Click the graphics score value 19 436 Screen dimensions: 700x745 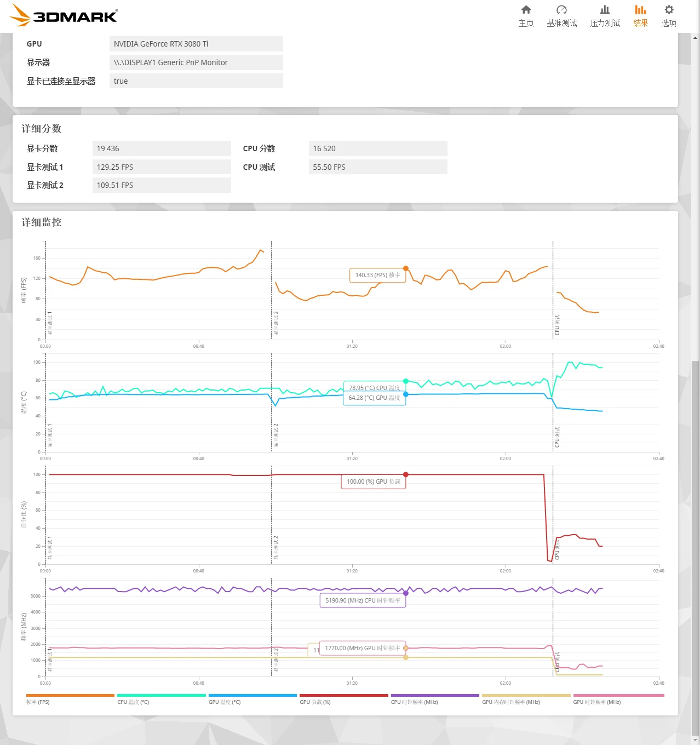(162, 148)
